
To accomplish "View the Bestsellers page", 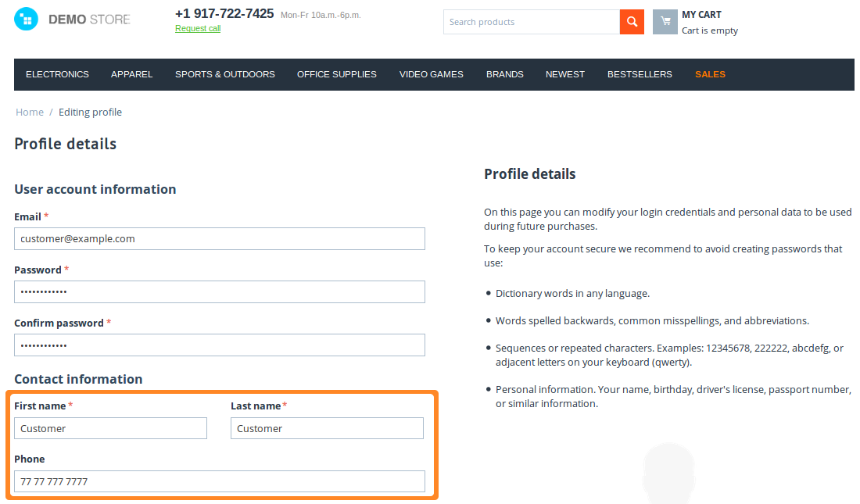I will 640,74.
